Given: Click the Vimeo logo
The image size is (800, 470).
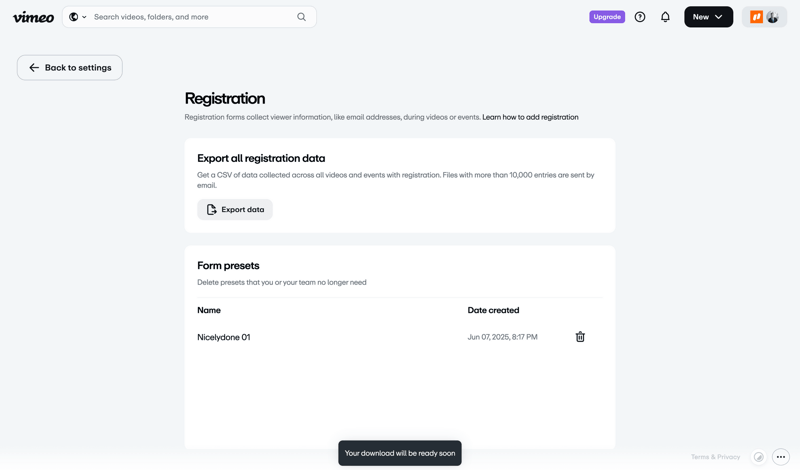Looking at the screenshot, I should [x=33, y=17].
